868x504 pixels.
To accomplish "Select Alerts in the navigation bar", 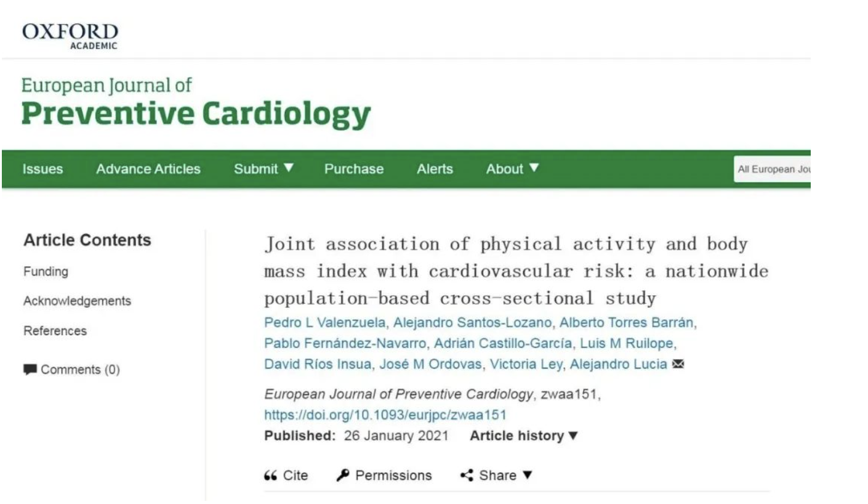I will [435, 169].
